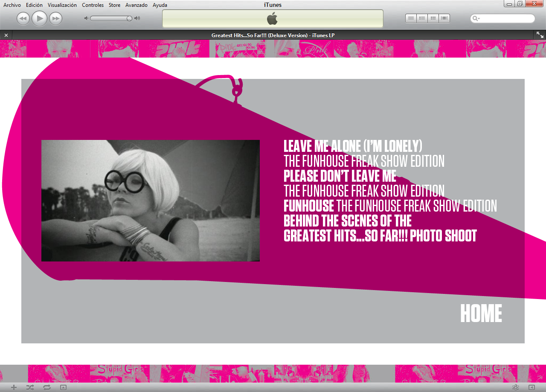
Task: Click the iTunes search field
Action: point(502,18)
